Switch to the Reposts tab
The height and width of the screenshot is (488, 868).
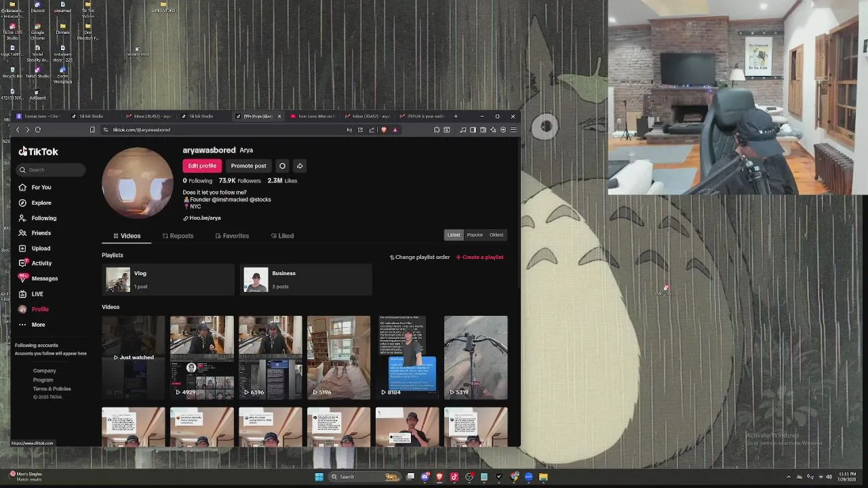[178, 236]
